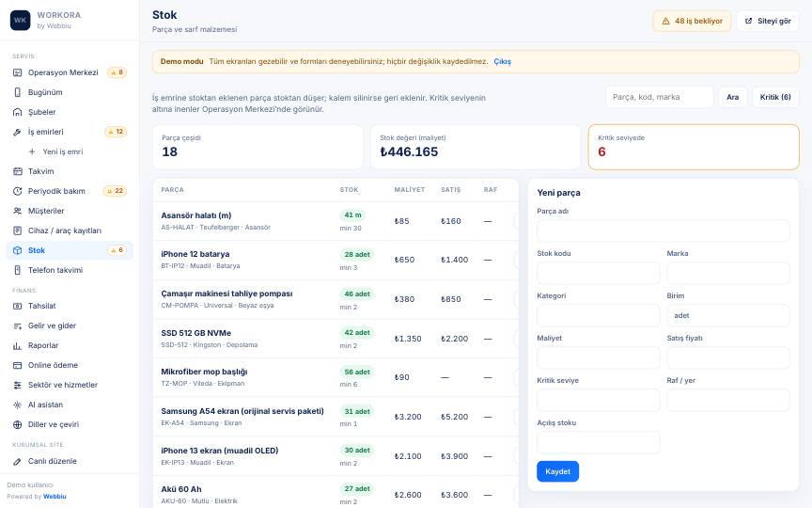Follow the Webbiu link in footer

tap(55, 496)
